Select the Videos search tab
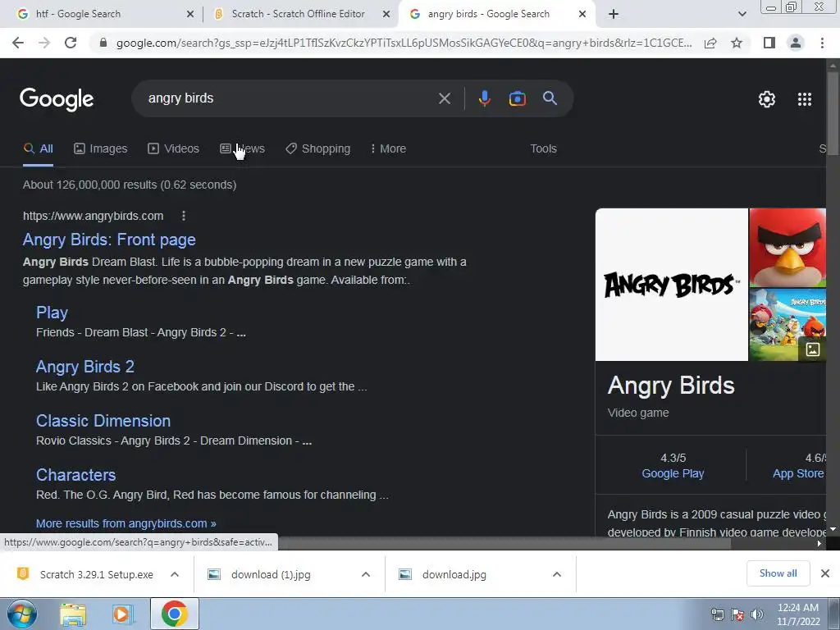 pos(174,148)
